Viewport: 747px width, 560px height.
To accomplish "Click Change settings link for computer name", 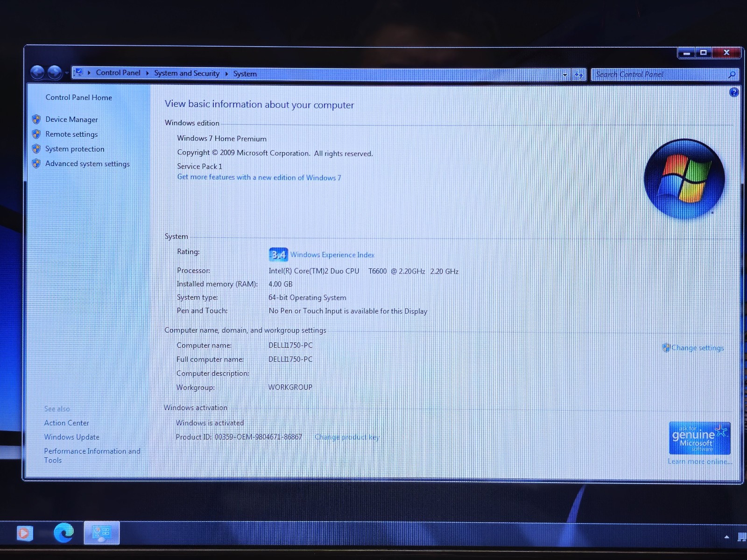I will click(698, 348).
